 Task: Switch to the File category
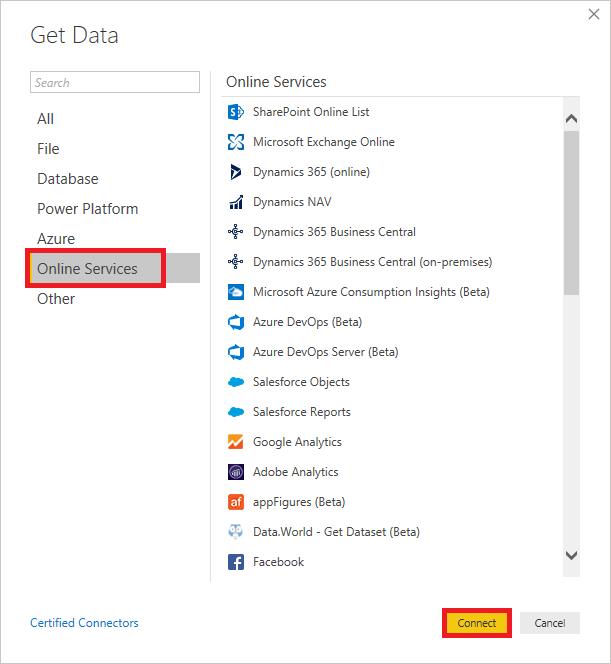(x=115, y=149)
